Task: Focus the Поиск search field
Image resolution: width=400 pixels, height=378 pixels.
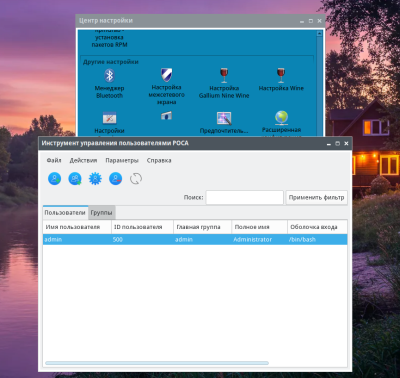Action: [245, 197]
